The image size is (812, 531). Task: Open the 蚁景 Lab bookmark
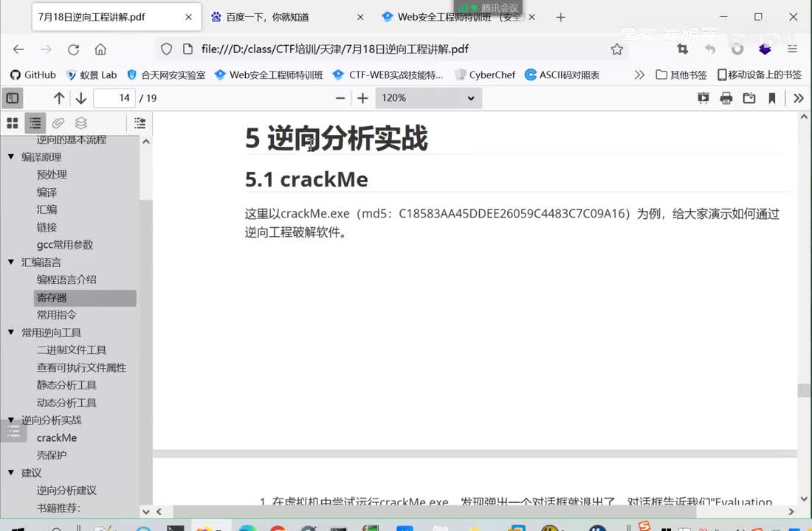coord(91,74)
